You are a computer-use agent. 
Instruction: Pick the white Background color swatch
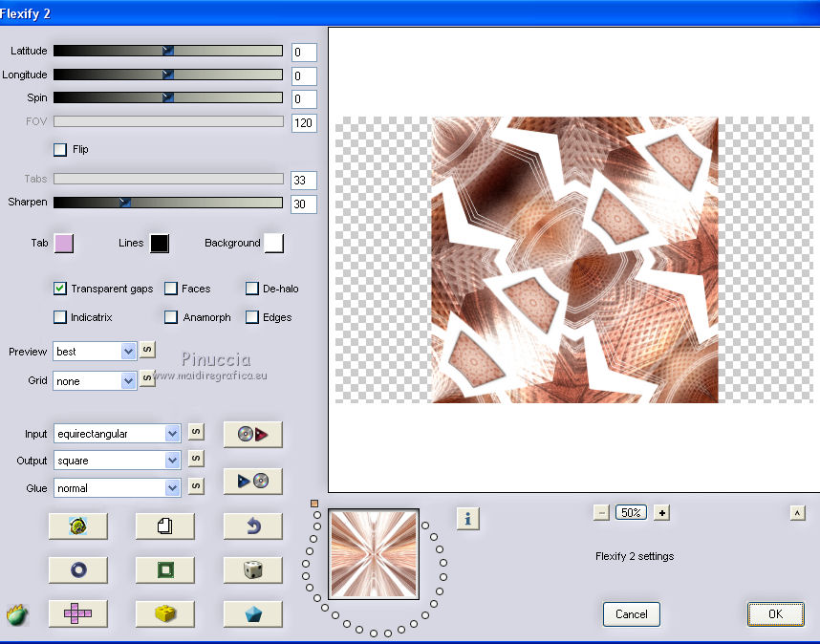coord(274,243)
